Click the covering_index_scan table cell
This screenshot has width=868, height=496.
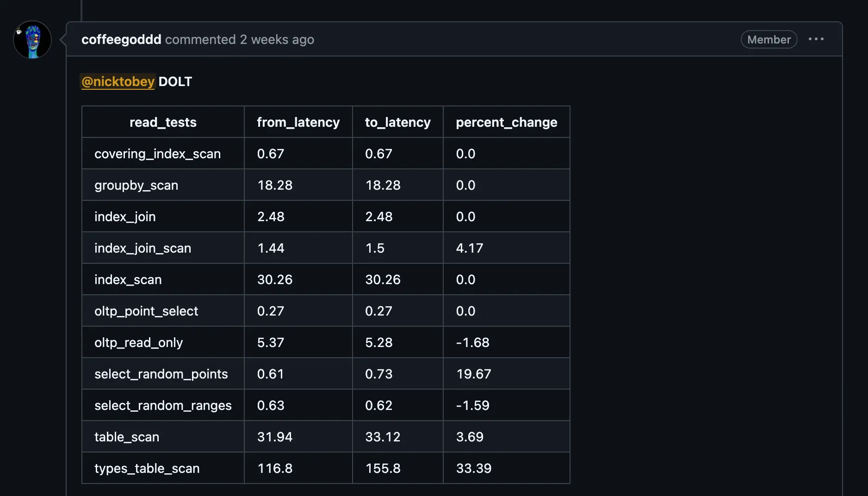pos(157,154)
